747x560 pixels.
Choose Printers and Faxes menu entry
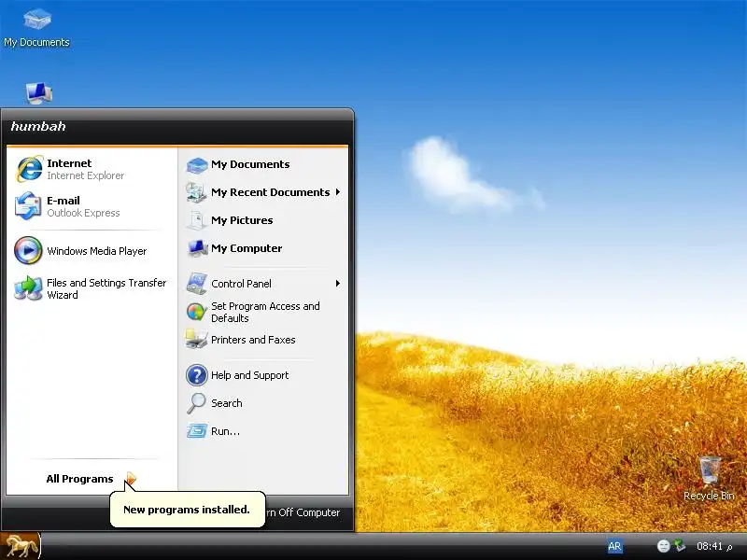[253, 340]
